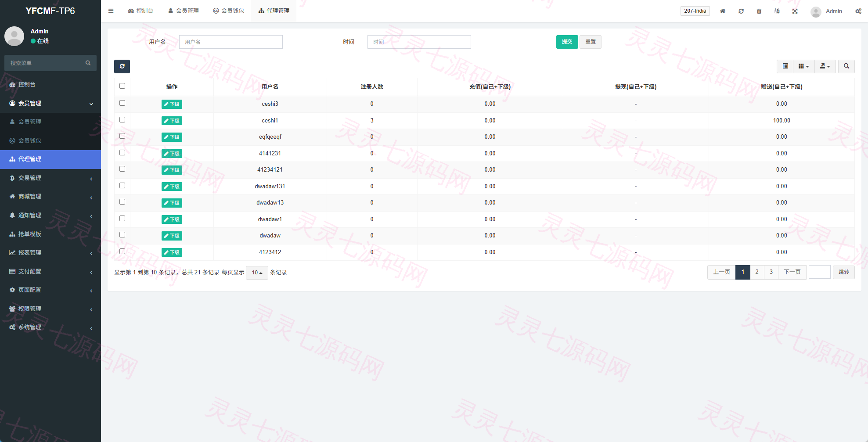Open 会员钱包 in the sidebar submenu

(50, 140)
